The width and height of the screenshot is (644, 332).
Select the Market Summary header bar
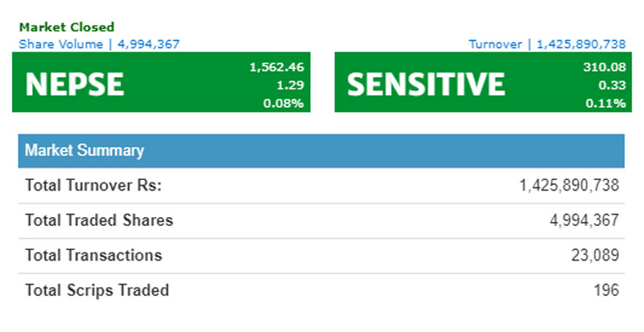(x=321, y=150)
